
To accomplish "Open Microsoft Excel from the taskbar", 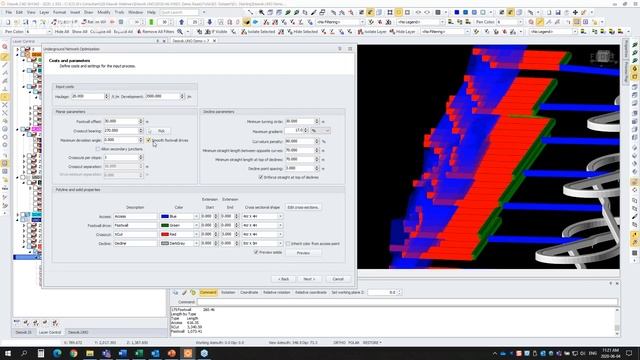I will coord(139,353).
